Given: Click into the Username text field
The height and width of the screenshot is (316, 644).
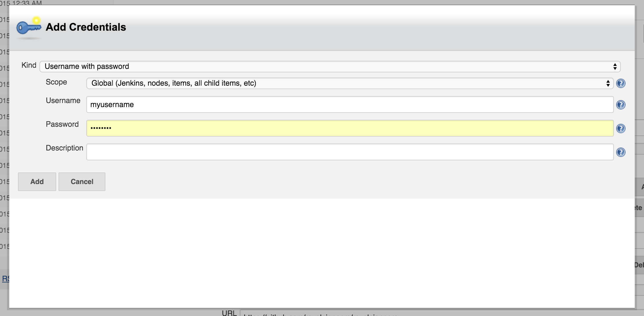Looking at the screenshot, I should (x=350, y=105).
